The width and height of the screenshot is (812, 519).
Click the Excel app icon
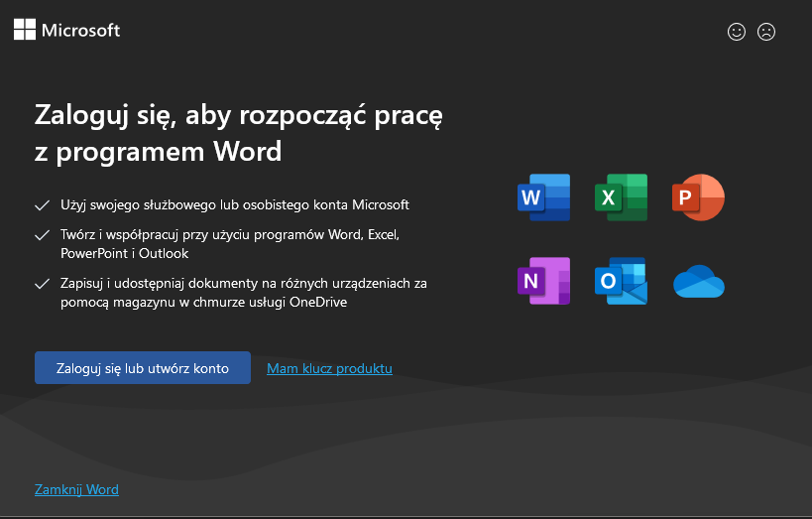coord(621,197)
